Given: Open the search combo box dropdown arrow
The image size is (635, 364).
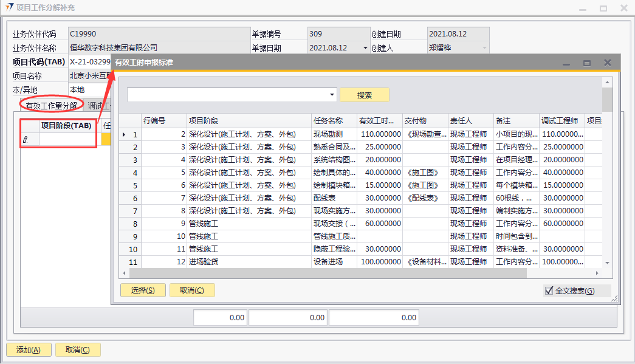Looking at the screenshot, I should 332,95.
